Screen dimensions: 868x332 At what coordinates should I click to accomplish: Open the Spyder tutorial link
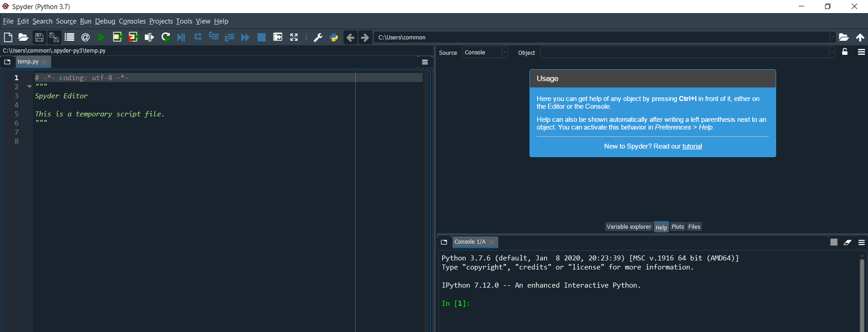click(x=692, y=146)
